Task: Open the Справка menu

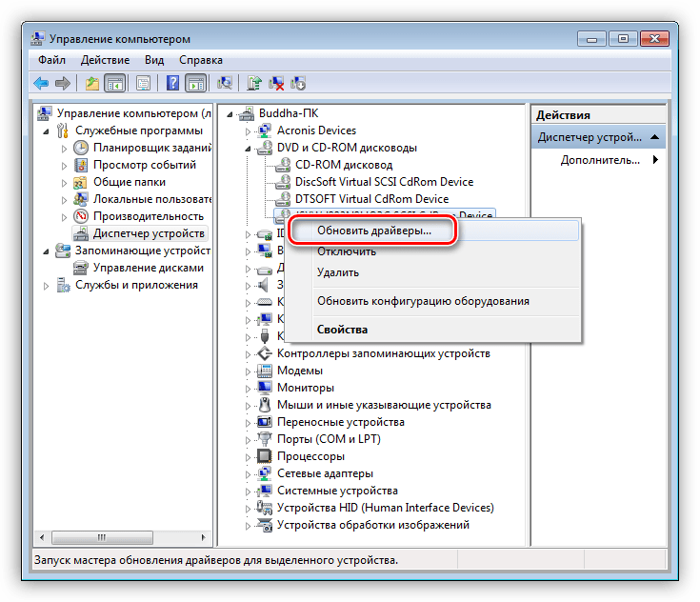Action: pyautogui.click(x=201, y=60)
